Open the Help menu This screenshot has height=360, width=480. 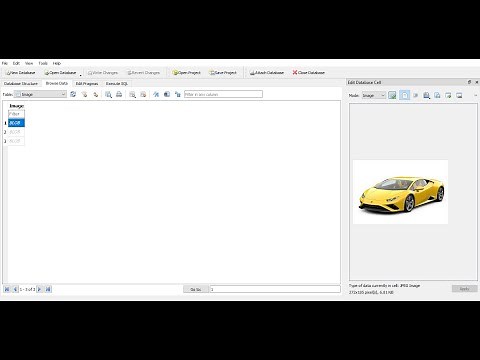coord(57,63)
